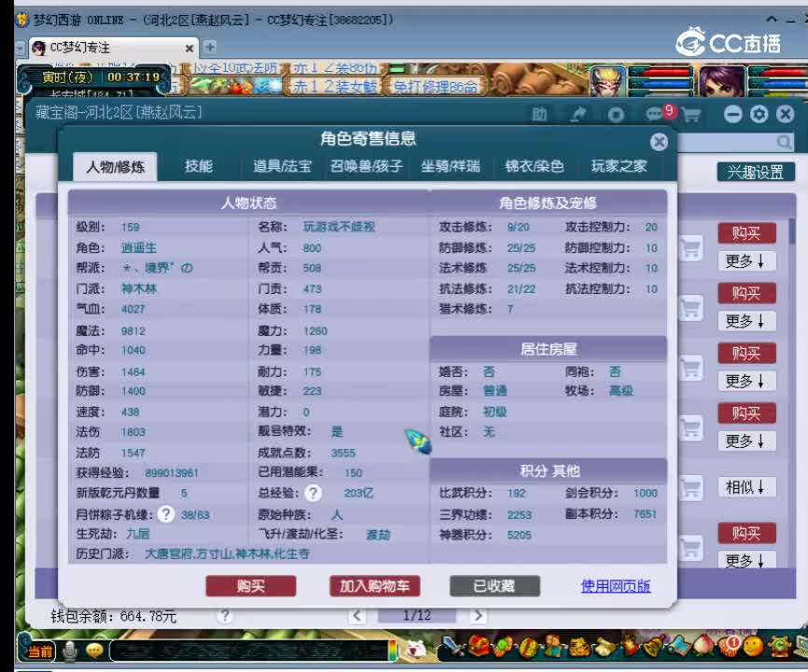Select the 人物/修炼 tab
This screenshot has height=672, width=808.
coord(115,166)
